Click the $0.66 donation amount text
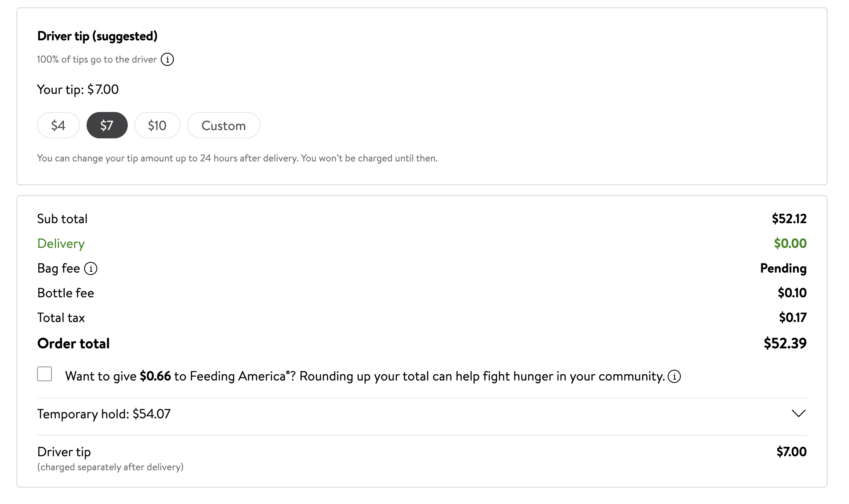This screenshot has height=504, width=849. (x=155, y=376)
